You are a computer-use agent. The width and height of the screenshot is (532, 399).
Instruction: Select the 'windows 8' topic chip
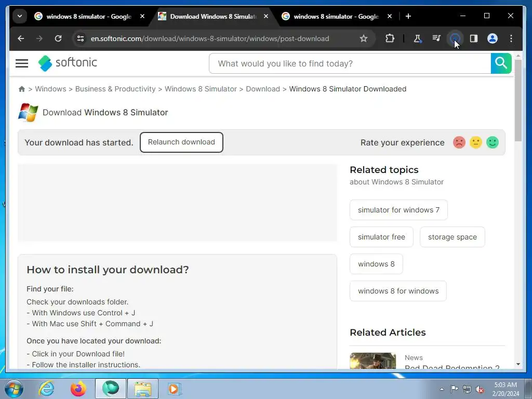pyautogui.click(x=376, y=264)
